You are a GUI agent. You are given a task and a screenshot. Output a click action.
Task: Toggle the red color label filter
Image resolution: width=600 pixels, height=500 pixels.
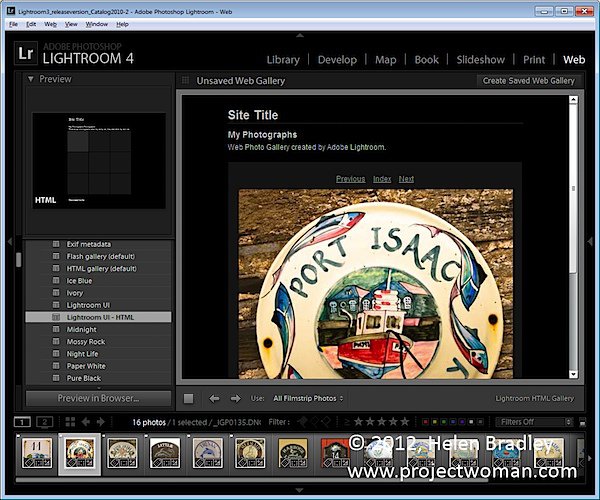425,422
